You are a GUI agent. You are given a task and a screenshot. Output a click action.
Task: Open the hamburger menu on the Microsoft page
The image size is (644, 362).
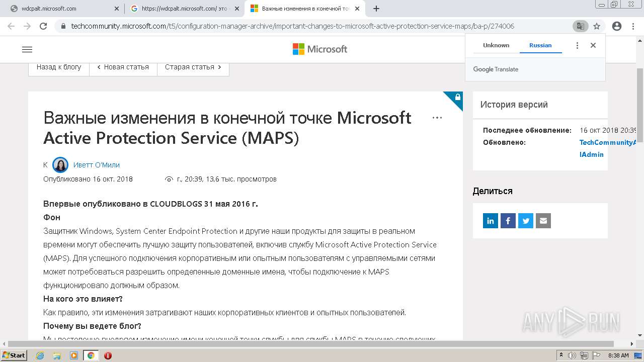[x=27, y=49]
